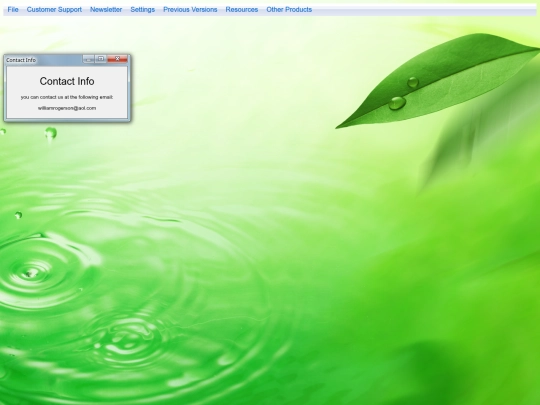Maximize the Contact Info window

coord(101,59)
